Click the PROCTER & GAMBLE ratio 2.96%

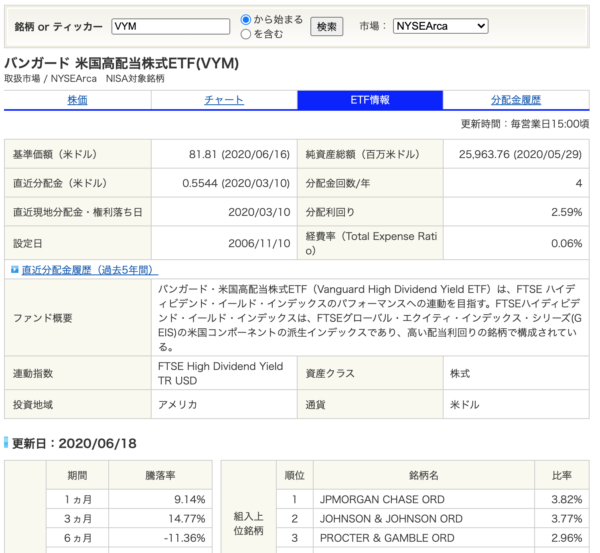(566, 538)
